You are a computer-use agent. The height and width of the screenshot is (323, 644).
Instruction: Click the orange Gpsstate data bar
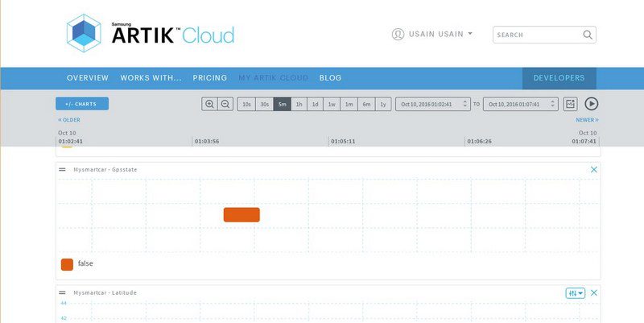coord(242,214)
